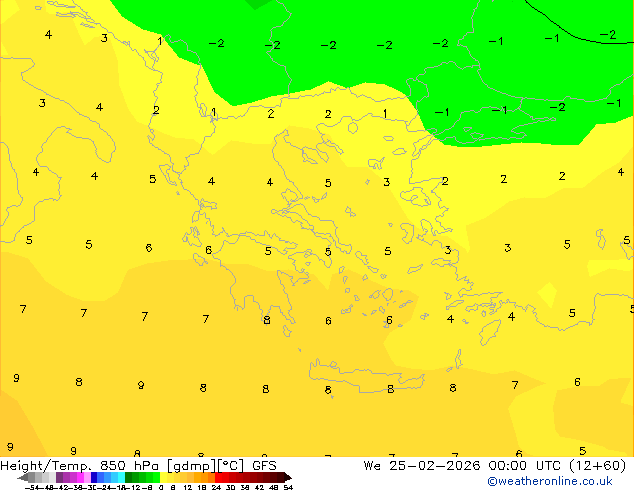Select the bright yellow legend swatch above 0

point(163,477)
